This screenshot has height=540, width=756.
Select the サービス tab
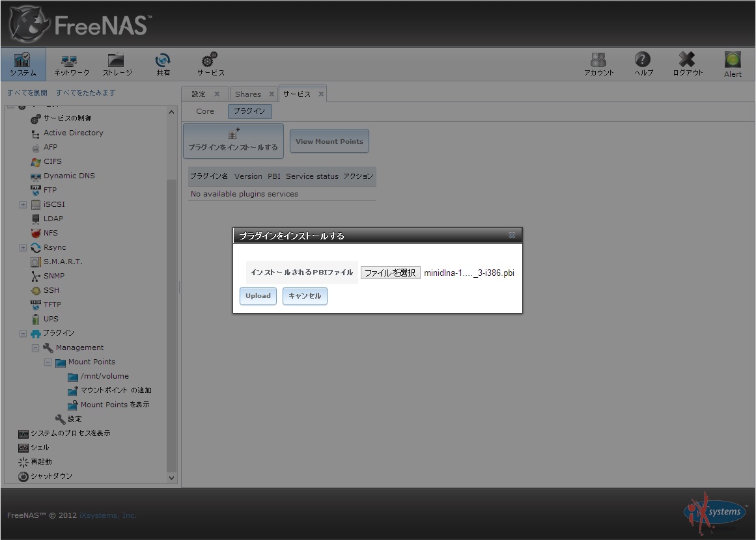click(x=296, y=94)
